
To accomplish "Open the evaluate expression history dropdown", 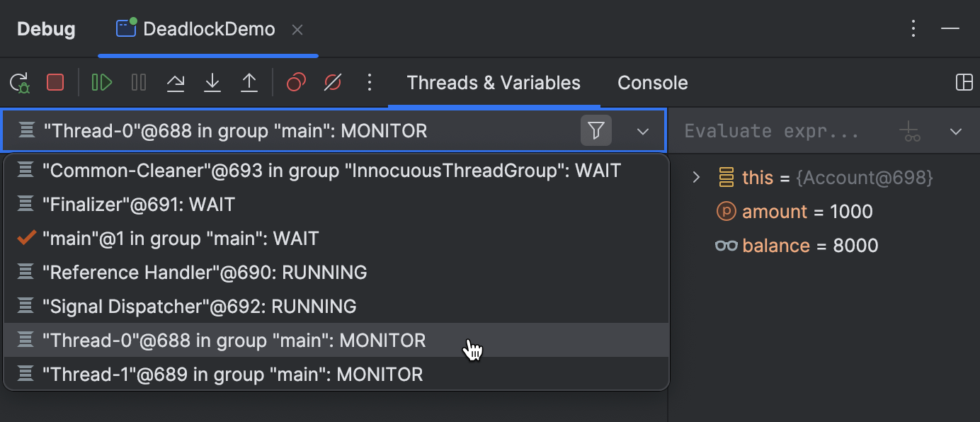I will (956, 131).
